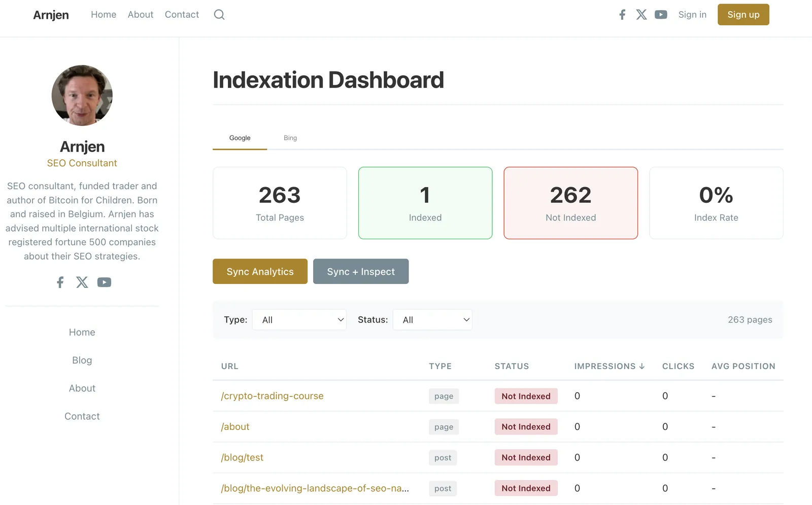The image size is (812, 505).
Task: Toggle the 262 Not Indexed filter card
Action: [570, 203]
